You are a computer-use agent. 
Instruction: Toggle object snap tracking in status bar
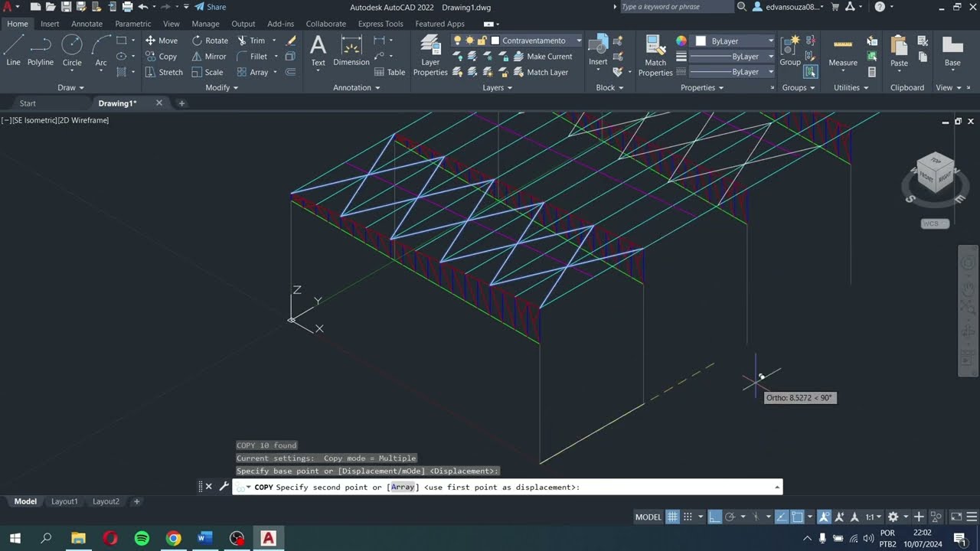pos(782,517)
